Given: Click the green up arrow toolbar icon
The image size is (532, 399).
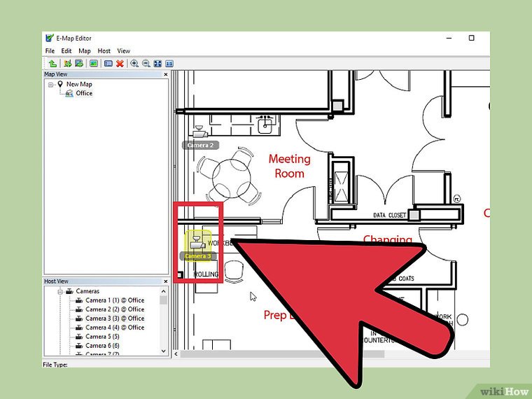Looking at the screenshot, I should click(52, 63).
